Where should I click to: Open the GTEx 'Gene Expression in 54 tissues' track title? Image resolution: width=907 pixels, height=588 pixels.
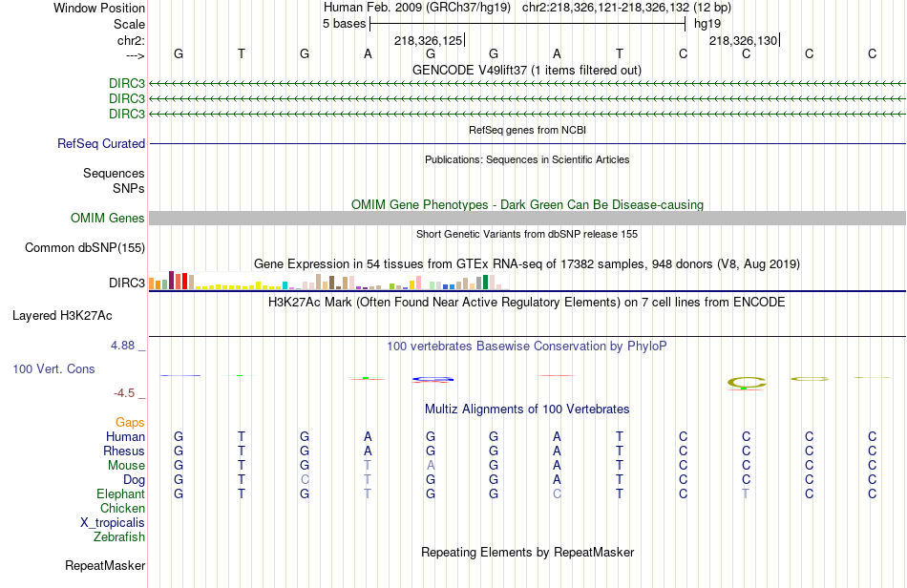pyautogui.click(x=527, y=264)
